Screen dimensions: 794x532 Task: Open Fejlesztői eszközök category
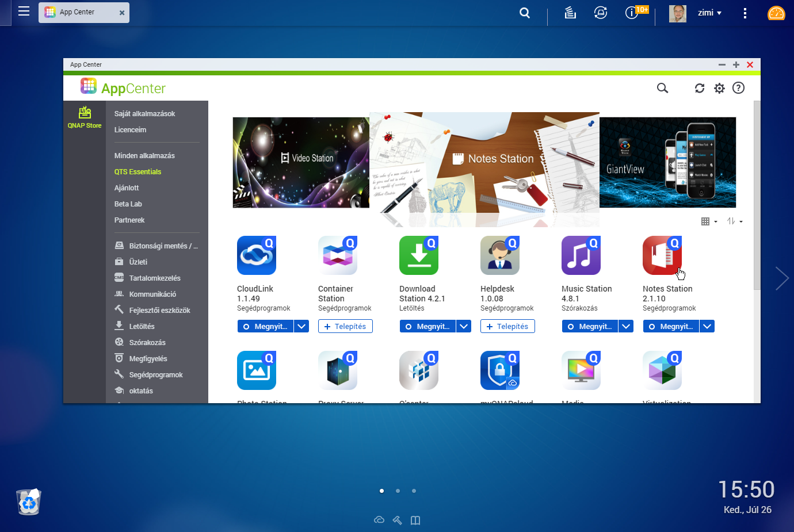[152, 311]
